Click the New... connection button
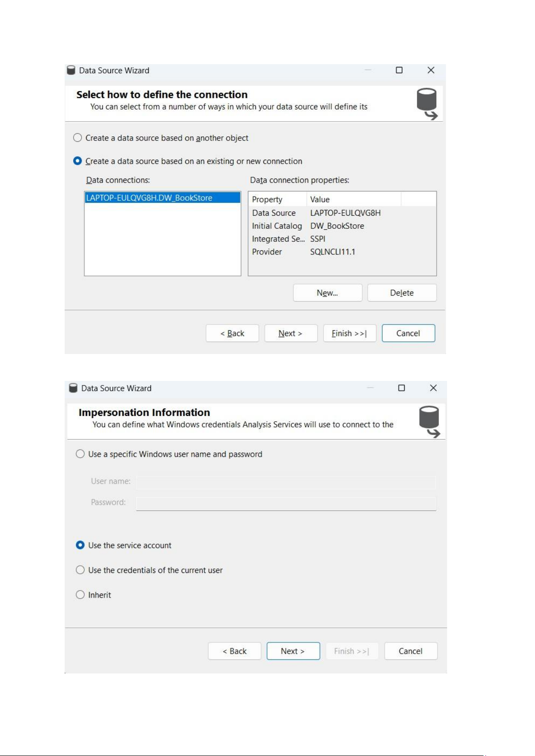 (x=328, y=293)
